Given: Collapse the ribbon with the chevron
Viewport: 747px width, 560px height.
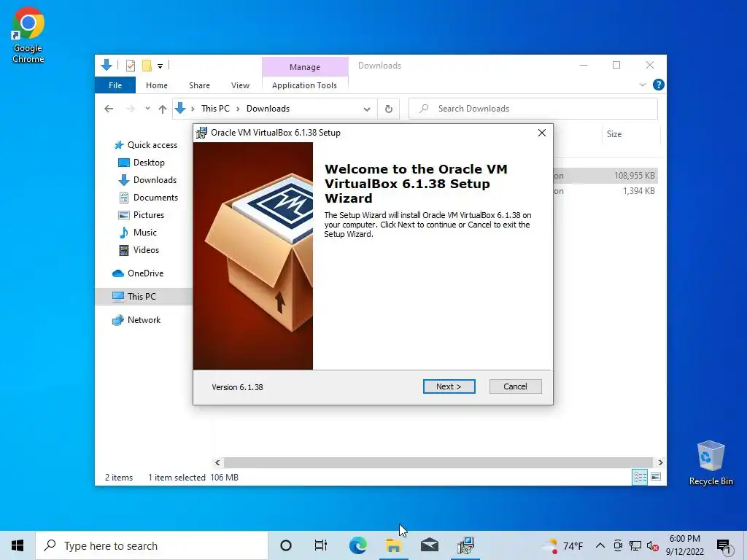Looking at the screenshot, I should coord(642,85).
